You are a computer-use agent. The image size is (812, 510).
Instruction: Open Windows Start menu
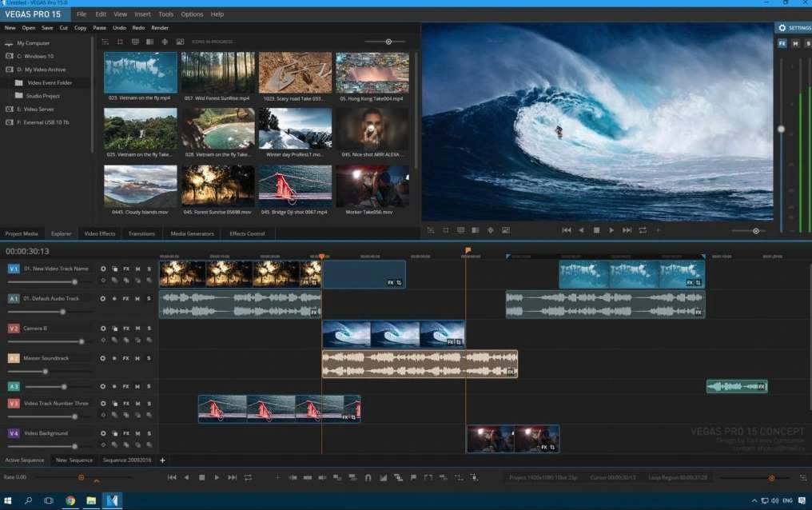pos(7,500)
